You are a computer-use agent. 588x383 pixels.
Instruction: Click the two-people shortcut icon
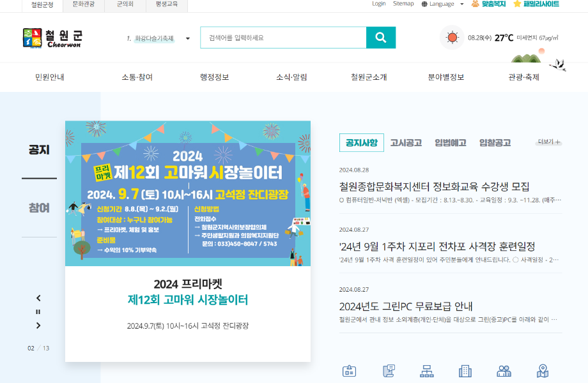[x=504, y=371]
